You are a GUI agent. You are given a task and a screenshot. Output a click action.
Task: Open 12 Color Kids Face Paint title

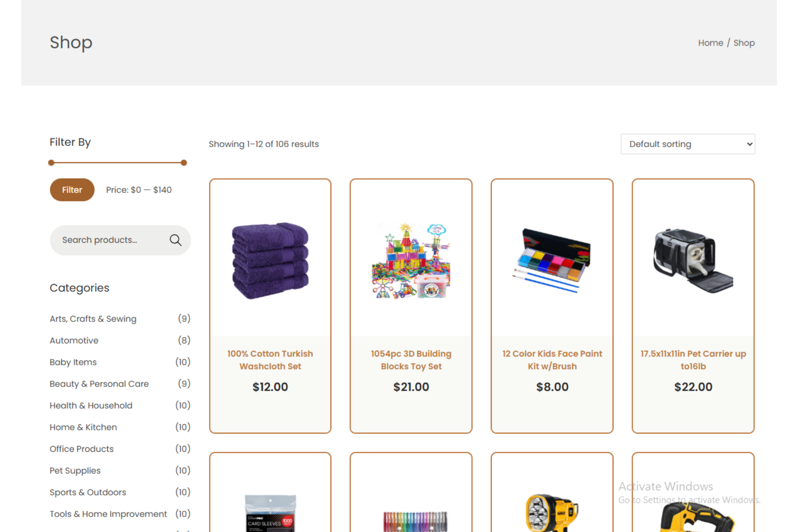pos(552,360)
